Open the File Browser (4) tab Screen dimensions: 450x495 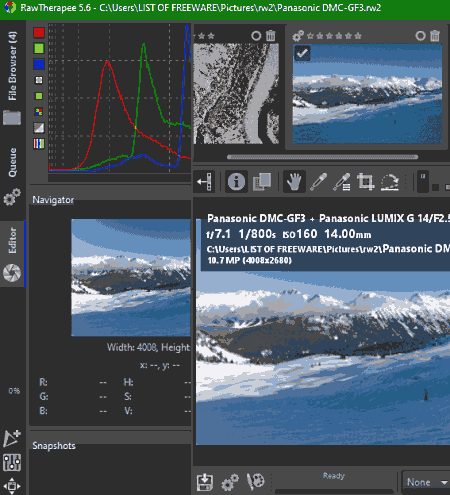tap(12, 66)
